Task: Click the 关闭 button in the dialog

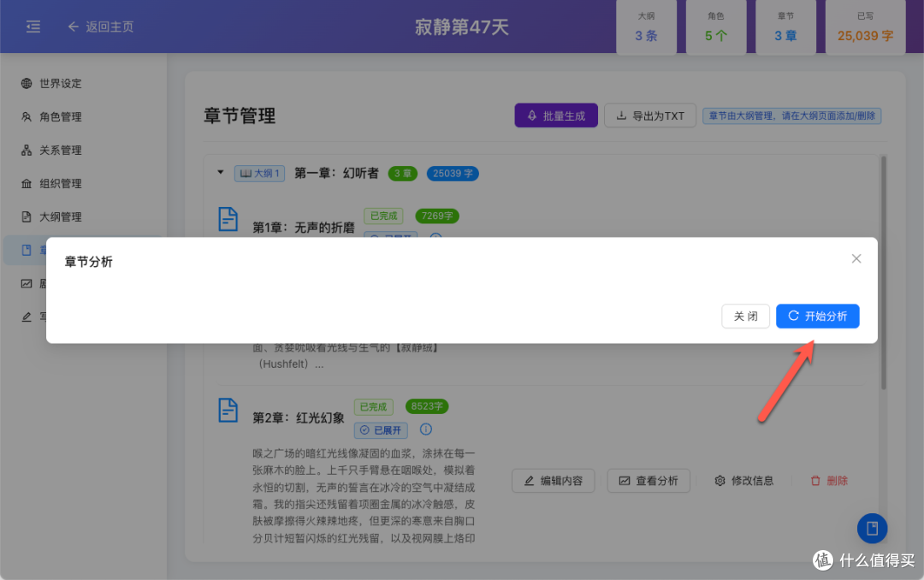Action: (x=745, y=316)
